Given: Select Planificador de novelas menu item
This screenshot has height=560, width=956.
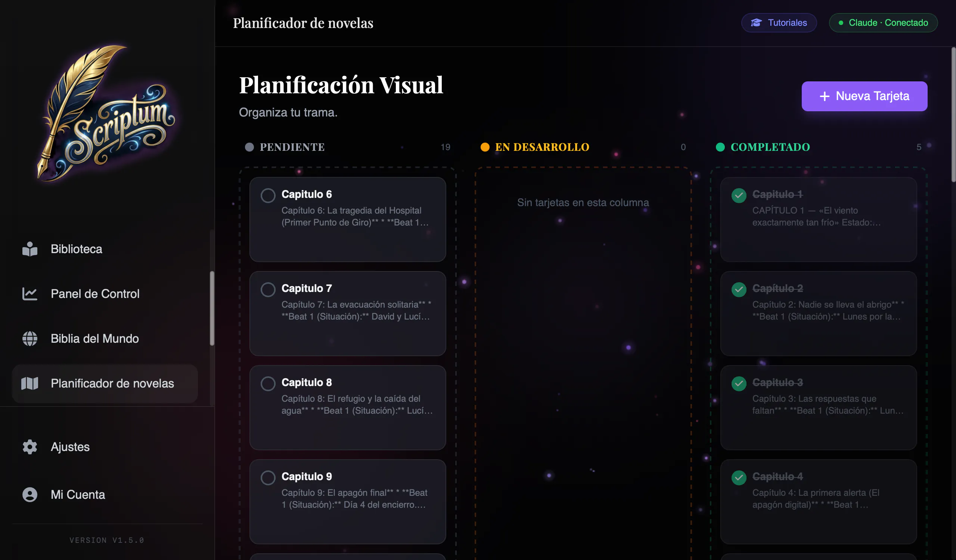Looking at the screenshot, I should click(x=105, y=383).
